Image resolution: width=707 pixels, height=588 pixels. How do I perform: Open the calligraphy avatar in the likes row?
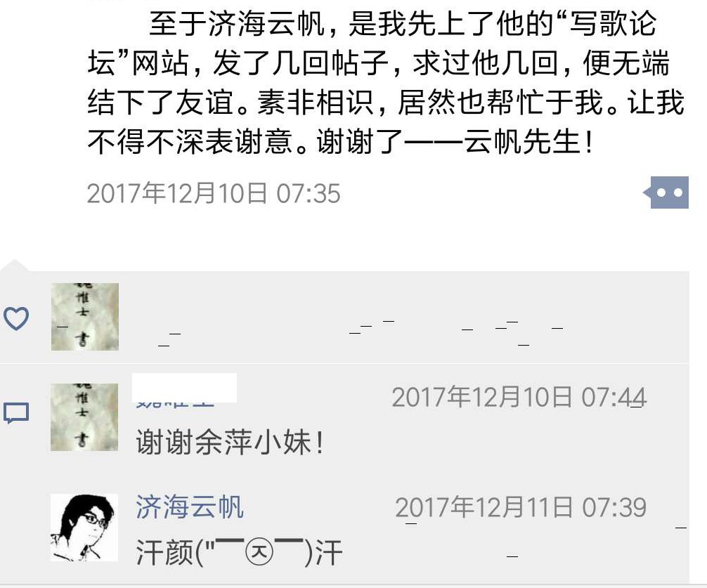85,317
